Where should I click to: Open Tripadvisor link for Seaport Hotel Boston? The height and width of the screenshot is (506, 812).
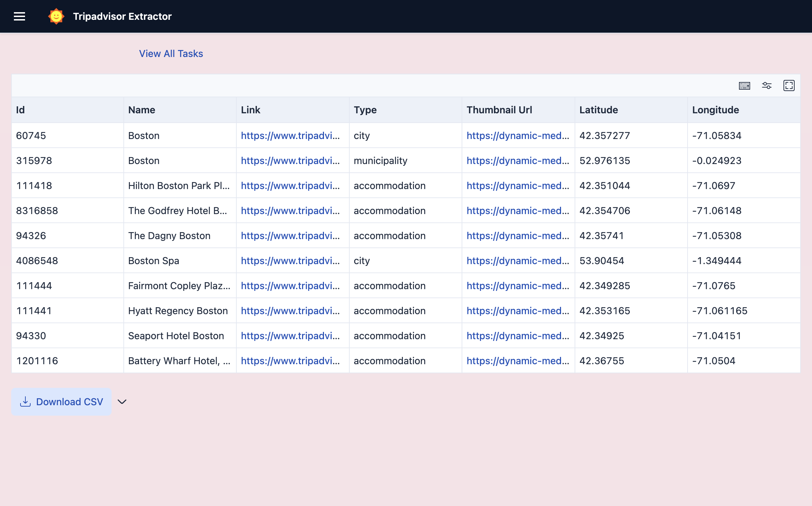pos(290,336)
